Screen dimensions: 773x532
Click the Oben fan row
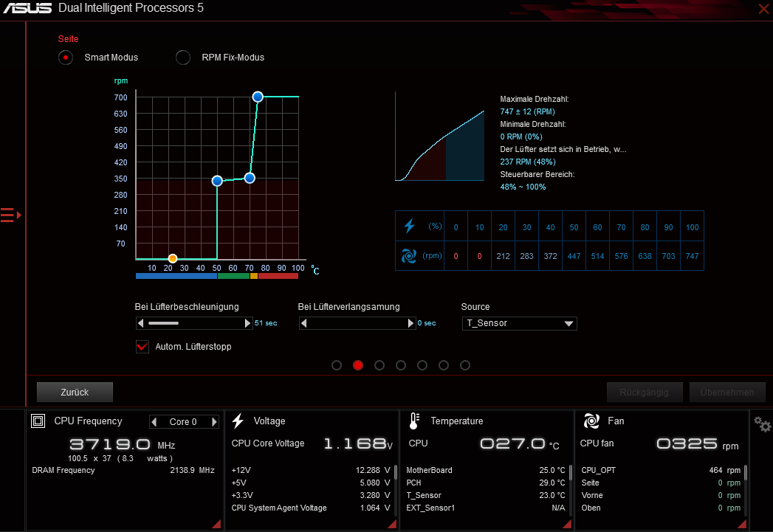661,508
